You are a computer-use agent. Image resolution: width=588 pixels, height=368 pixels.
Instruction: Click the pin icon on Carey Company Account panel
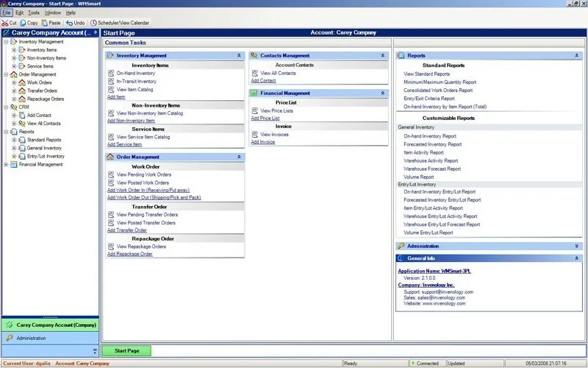click(96, 32)
